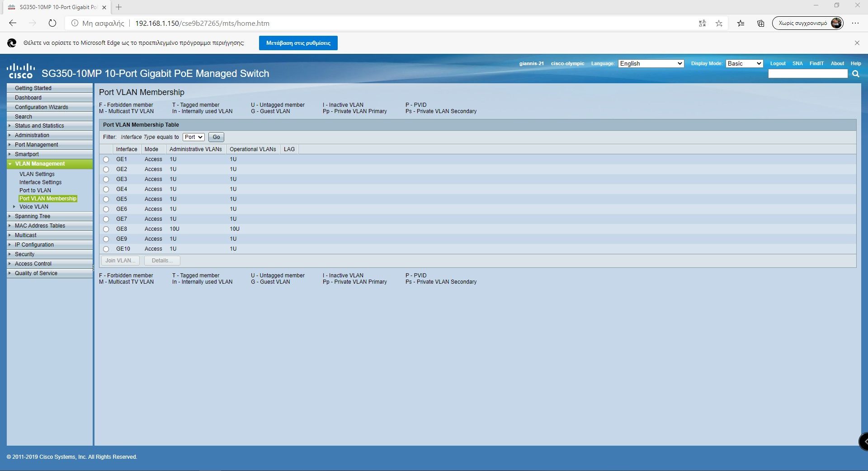Image resolution: width=868 pixels, height=471 pixels.
Task: Open the Display Mode dropdown
Action: click(745, 63)
